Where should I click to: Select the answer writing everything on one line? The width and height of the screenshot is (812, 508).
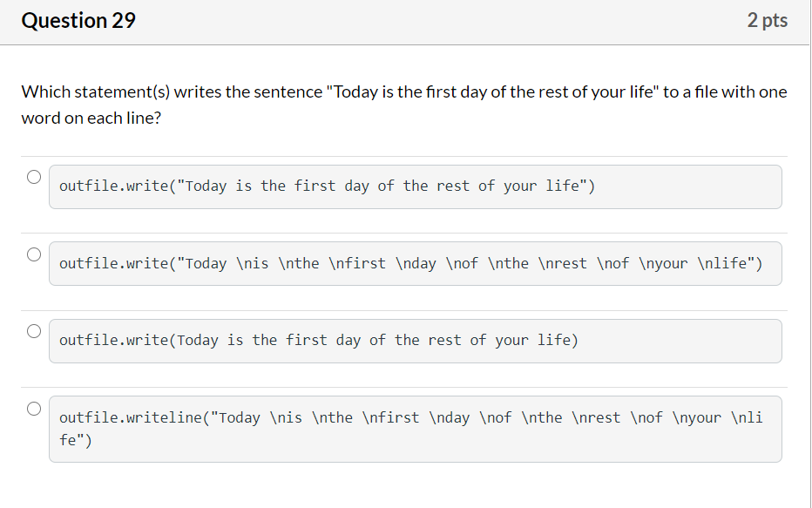pos(33,176)
